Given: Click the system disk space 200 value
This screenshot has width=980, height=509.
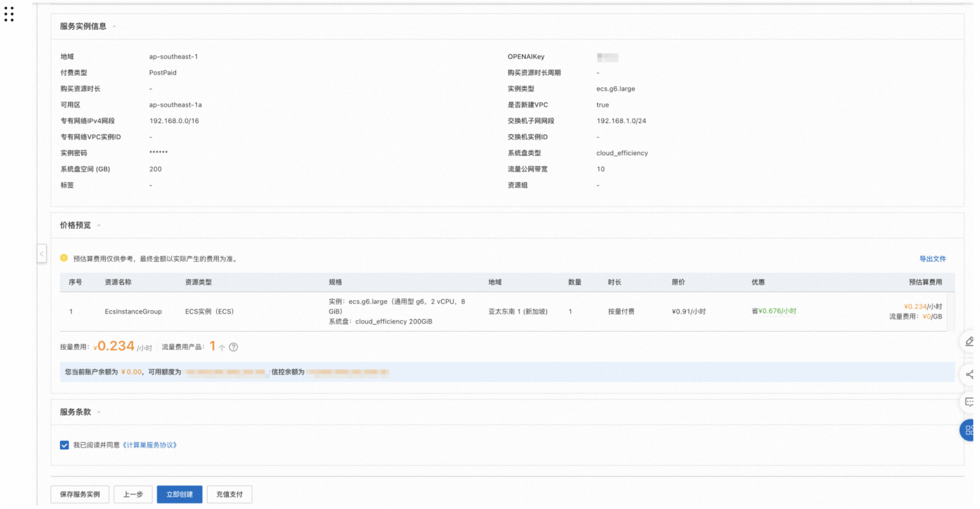Looking at the screenshot, I should pyautogui.click(x=156, y=169).
